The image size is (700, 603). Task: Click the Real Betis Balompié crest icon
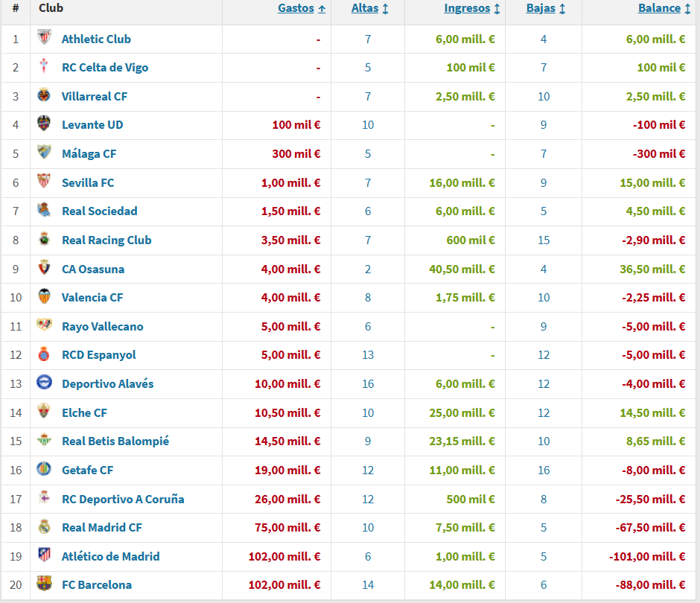[x=44, y=439]
